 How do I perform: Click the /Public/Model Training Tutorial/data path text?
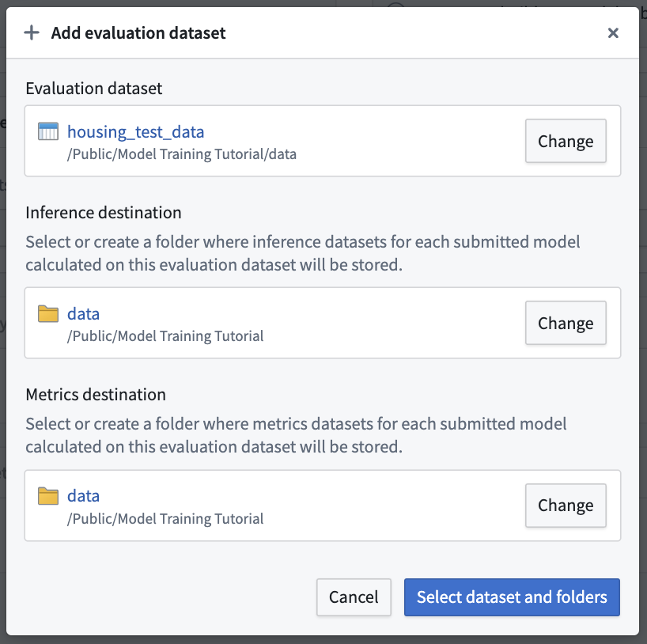coord(182,154)
